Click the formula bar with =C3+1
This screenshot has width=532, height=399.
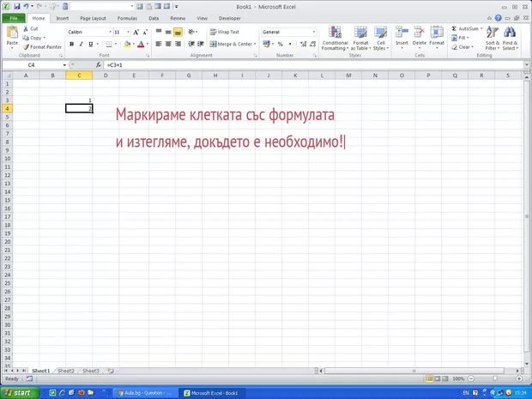[314, 65]
